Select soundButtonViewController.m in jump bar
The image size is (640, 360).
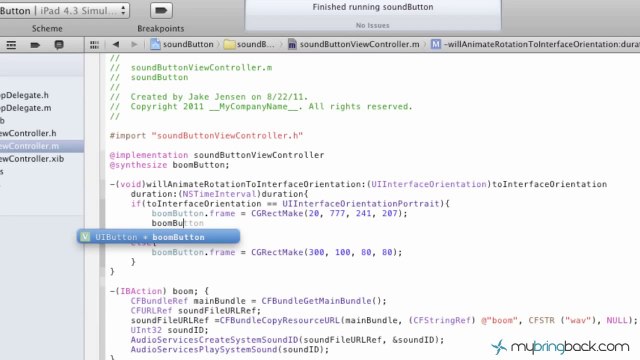pos(354,44)
